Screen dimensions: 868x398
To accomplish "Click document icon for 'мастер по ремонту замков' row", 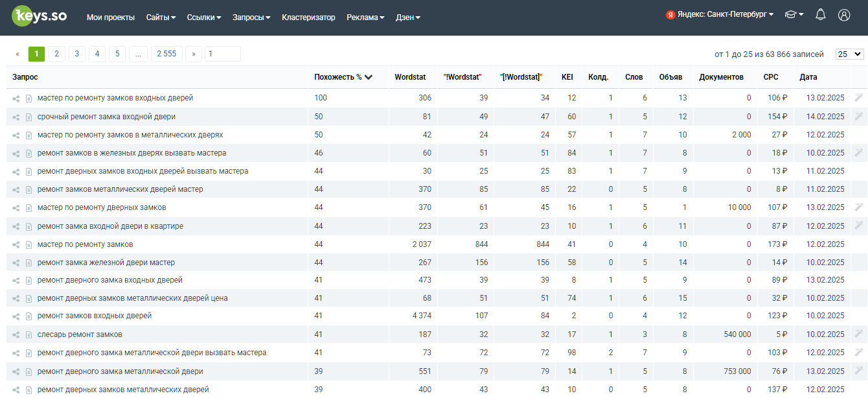I will 29,244.
